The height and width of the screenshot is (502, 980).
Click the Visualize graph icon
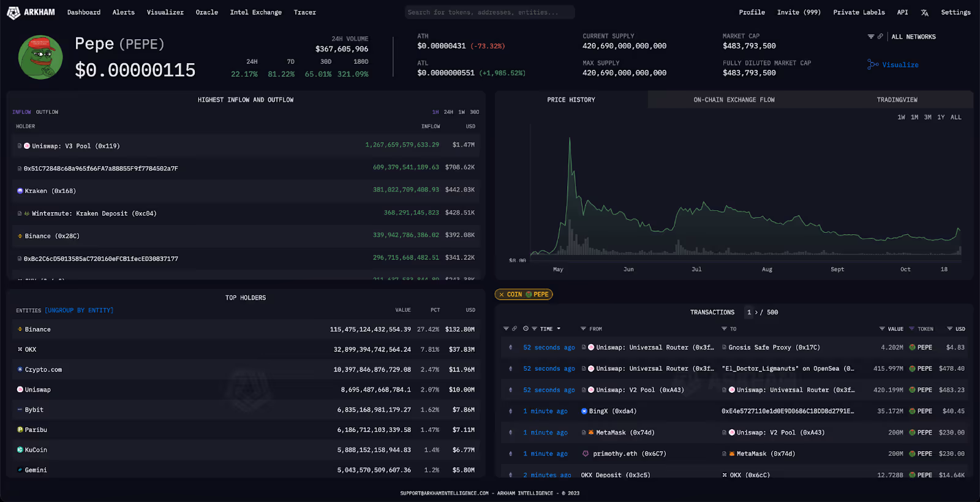click(873, 64)
